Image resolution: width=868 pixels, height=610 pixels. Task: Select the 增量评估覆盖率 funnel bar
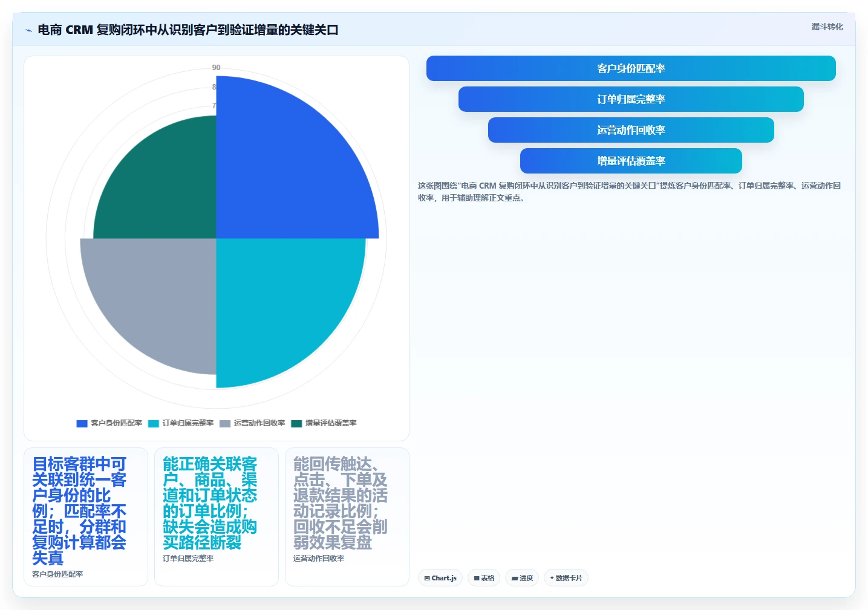click(x=631, y=161)
